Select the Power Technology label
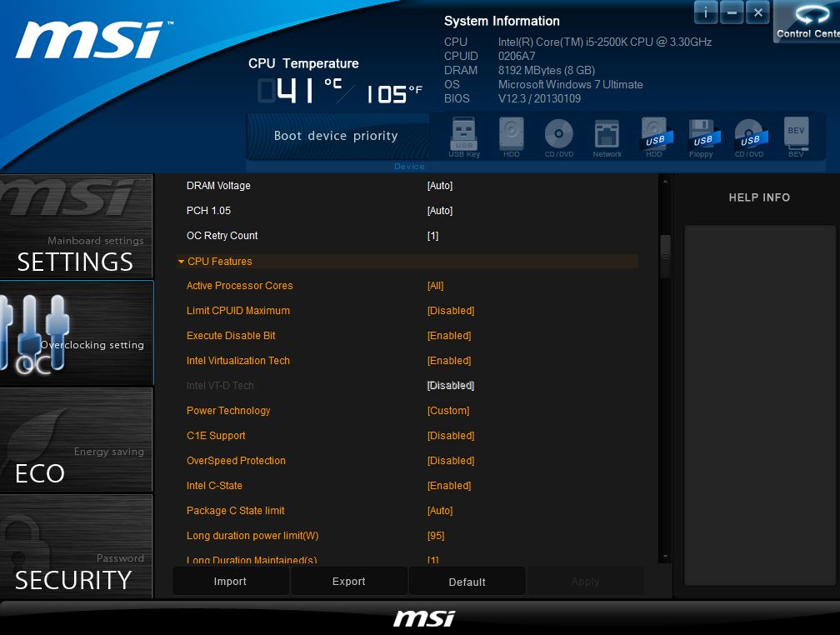The height and width of the screenshot is (635, 840). (228, 411)
